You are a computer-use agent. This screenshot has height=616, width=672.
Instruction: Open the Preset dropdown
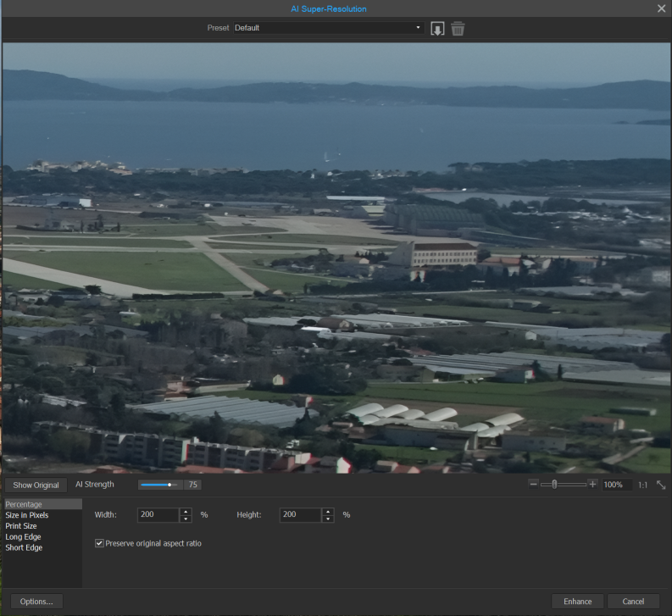click(x=328, y=28)
